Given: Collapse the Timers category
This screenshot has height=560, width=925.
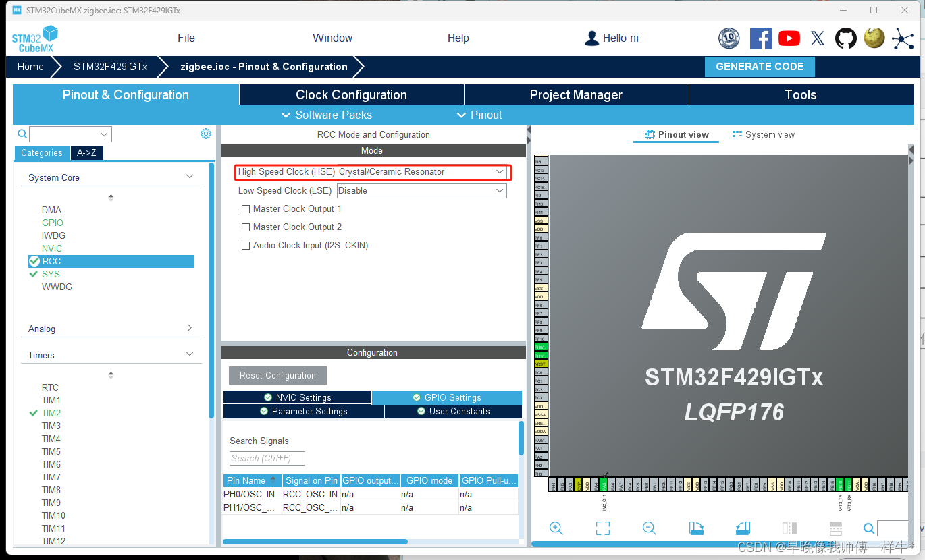Looking at the screenshot, I should pyautogui.click(x=190, y=354).
